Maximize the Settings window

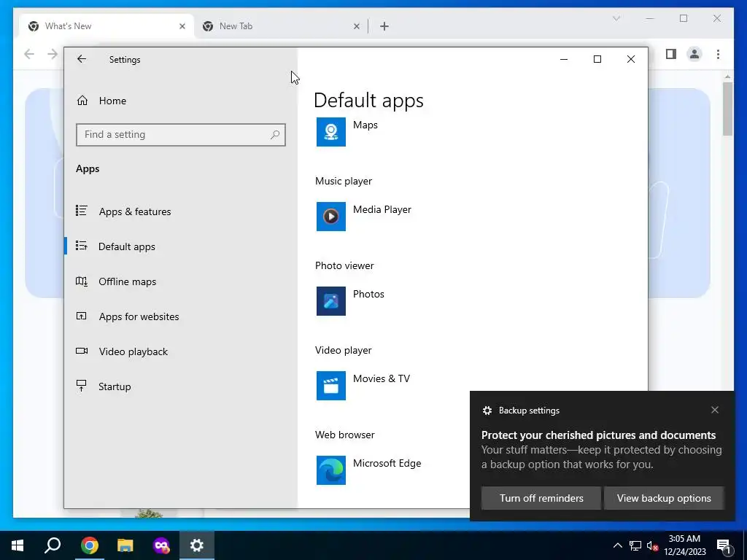(597, 59)
